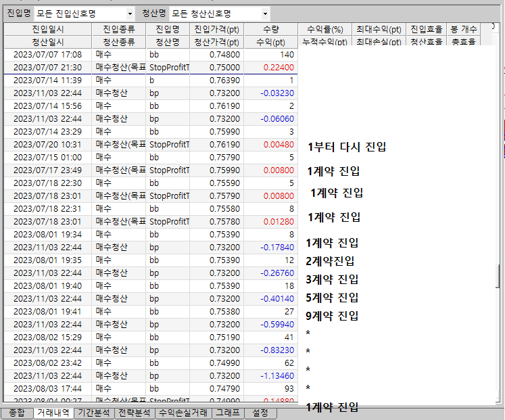Show the 그래프 tab
This screenshot has width=505, height=420.
[x=227, y=412]
